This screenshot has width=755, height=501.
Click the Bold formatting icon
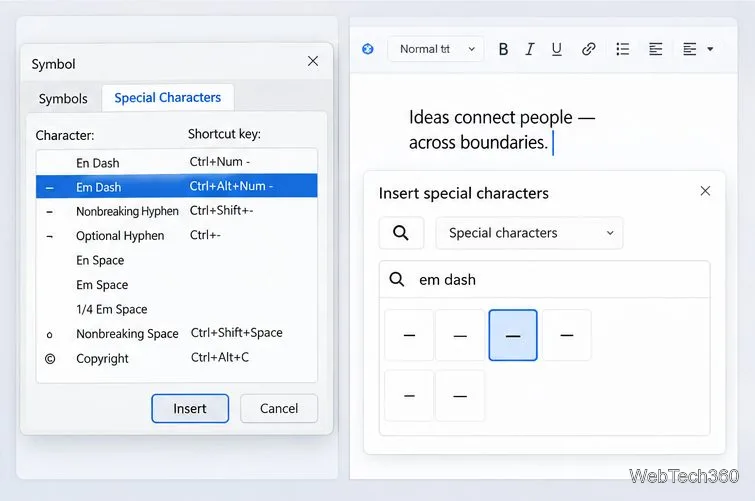(503, 49)
